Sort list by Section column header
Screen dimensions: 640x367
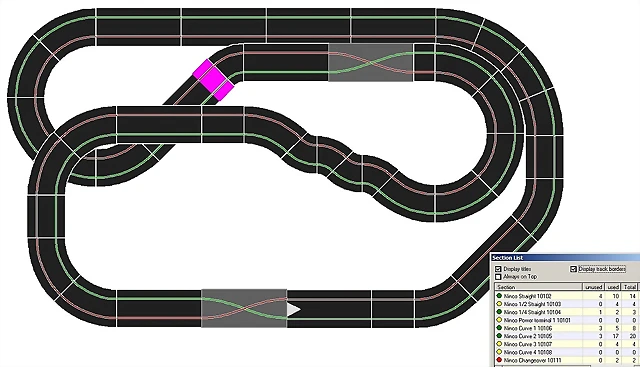click(x=538, y=287)
